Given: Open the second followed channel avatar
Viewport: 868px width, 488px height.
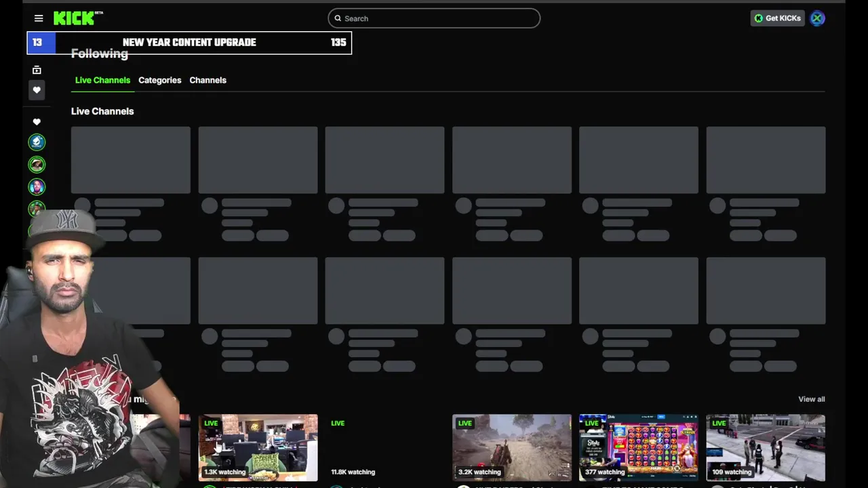Looking at the screenshot, I should coord(37,164).
